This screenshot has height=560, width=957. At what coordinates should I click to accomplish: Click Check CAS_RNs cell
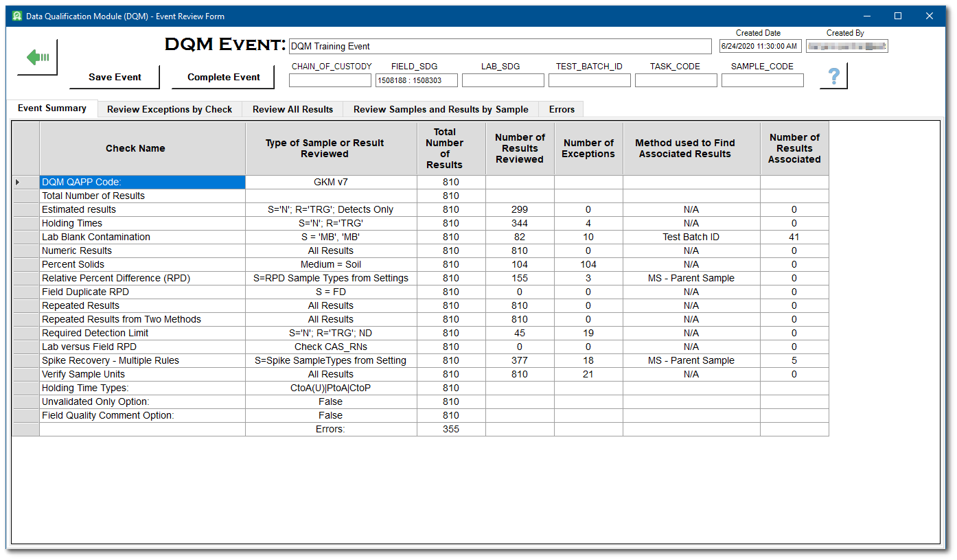point(331,347)
